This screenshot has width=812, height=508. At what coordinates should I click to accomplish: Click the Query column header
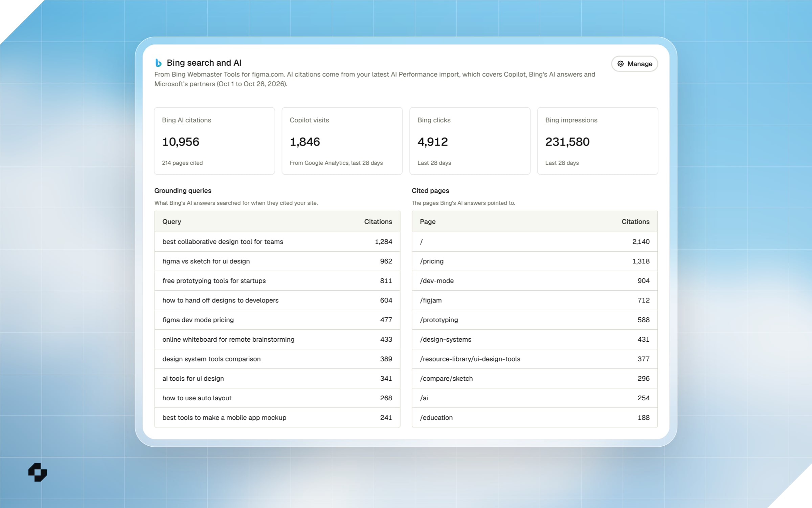tap(172, 221)
